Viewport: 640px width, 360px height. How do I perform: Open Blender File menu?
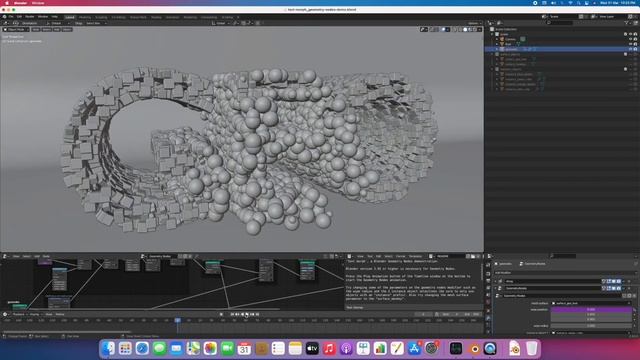[11, 17]
